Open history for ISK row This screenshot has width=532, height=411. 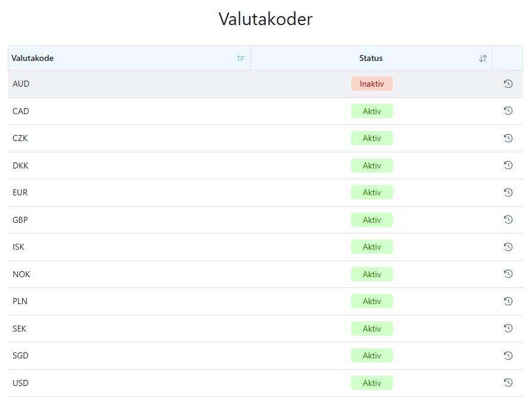click(x=508, y=247)
